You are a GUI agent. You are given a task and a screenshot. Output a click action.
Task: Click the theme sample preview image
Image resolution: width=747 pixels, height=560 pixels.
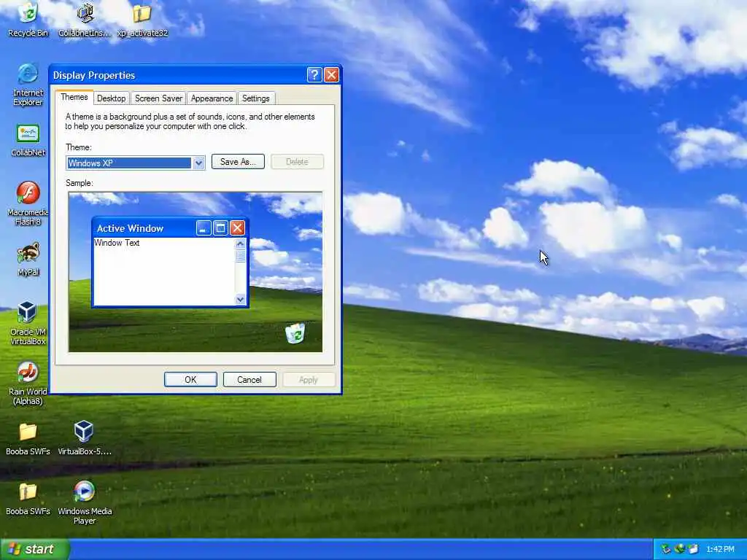[x=196, y=272]
